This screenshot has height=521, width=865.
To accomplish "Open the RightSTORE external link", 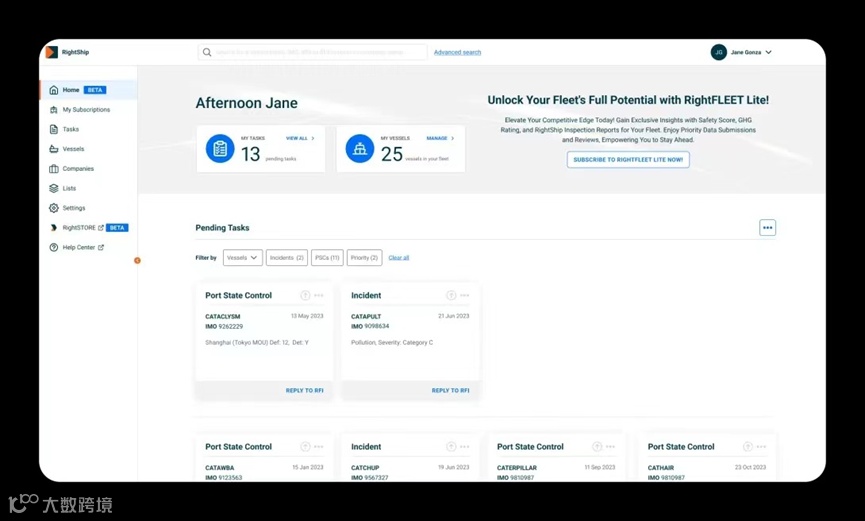I will tap(83, 227).
